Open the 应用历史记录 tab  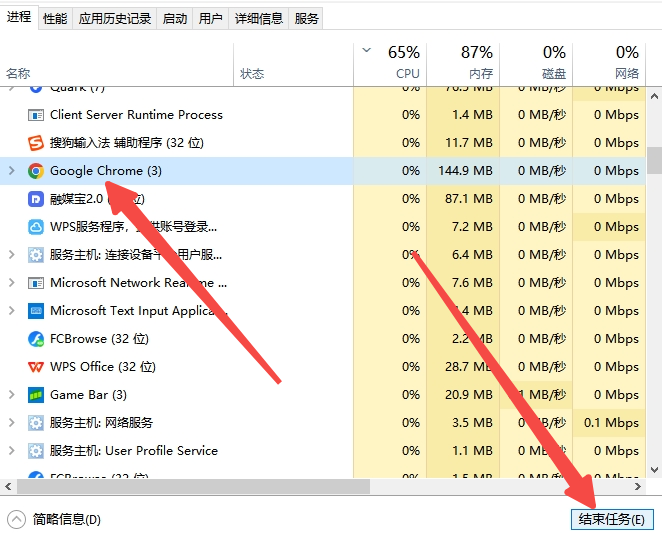(114, 19)
